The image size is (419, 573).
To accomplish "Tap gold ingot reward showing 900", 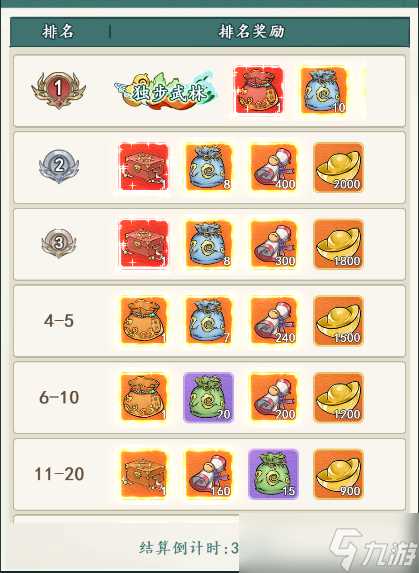I will pos(339,474).
